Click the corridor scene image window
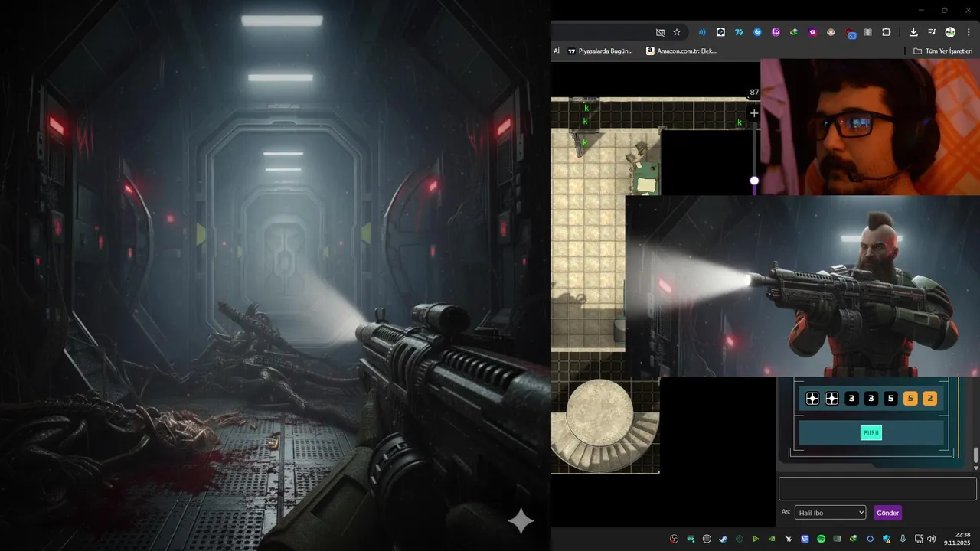This screenshot has width=980, height=551. [276, 275]
